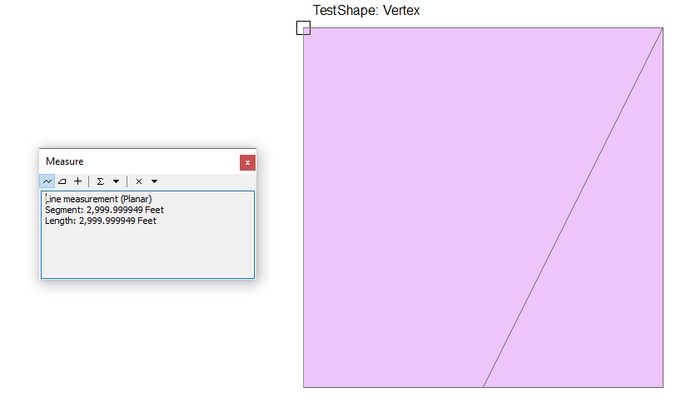Click the Measure window title bar
Image resolution: width=691 pixels, height=412 pixels.
tap(140, 162)
